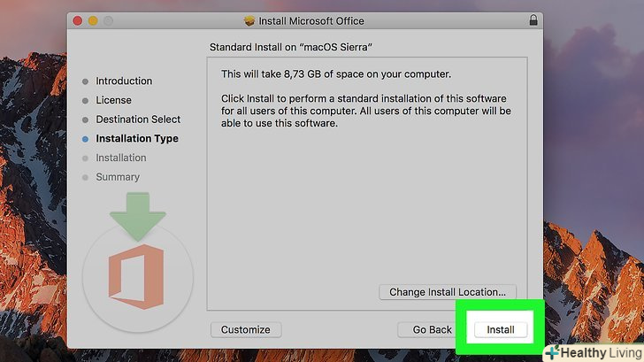Image resolution: width=644 pixels, height=362 pixels.
Task: Click the "Install Microsoft Office" window title
Action: click(x=310, y=21)
